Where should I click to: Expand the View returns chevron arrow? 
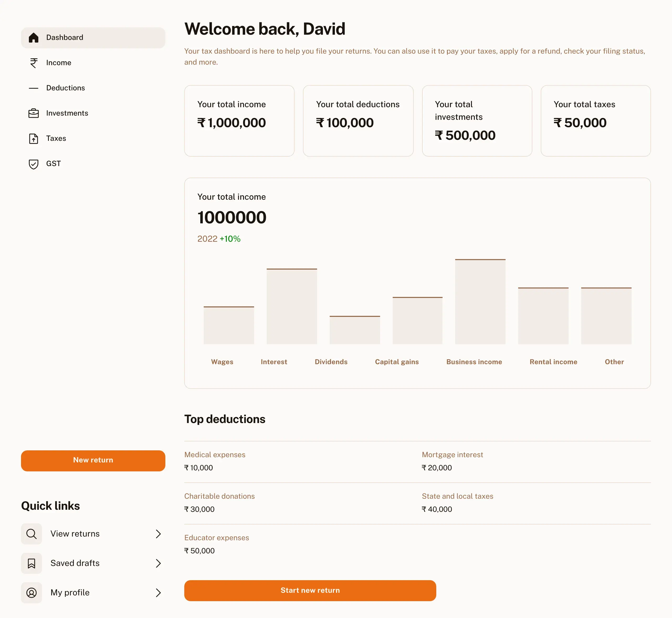(158, 534)
